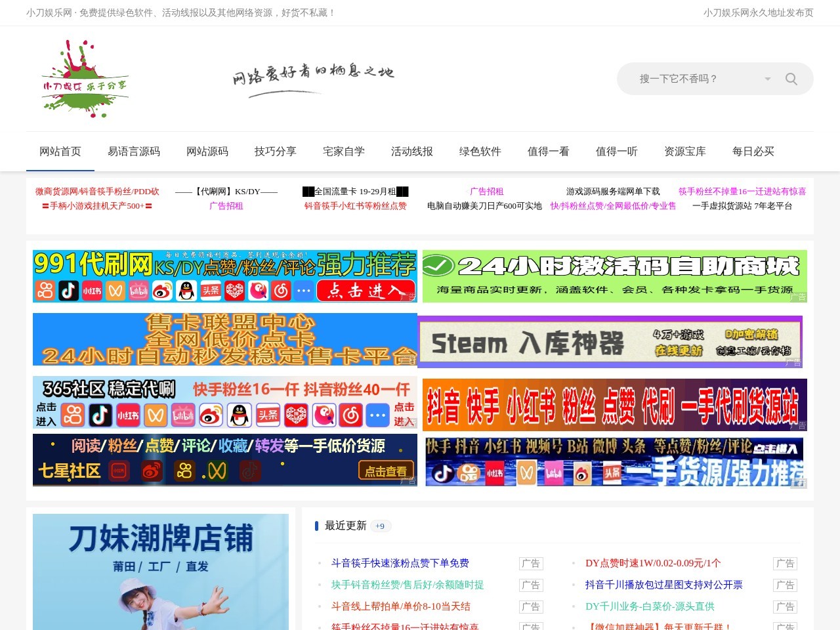Open the 每日必买 menu item
Image resolution: width=840 pixels, height=630 pixels.
tap(753, 152)
